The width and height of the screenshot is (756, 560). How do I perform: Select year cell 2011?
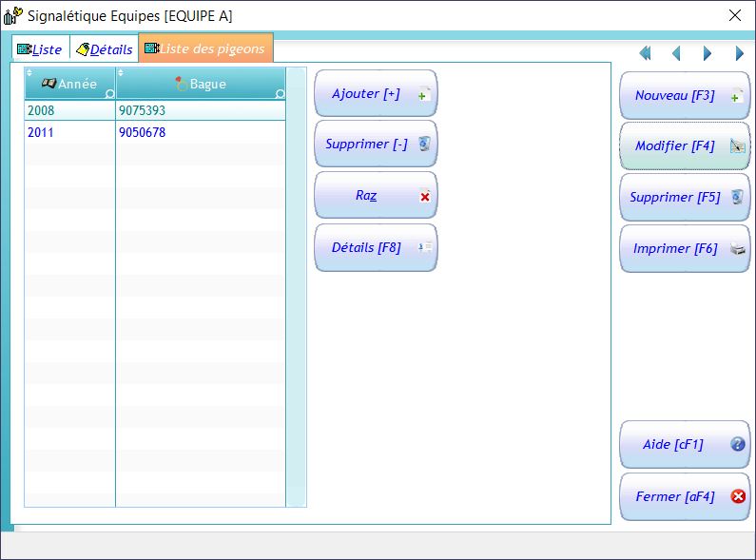[x=70, y=132]
